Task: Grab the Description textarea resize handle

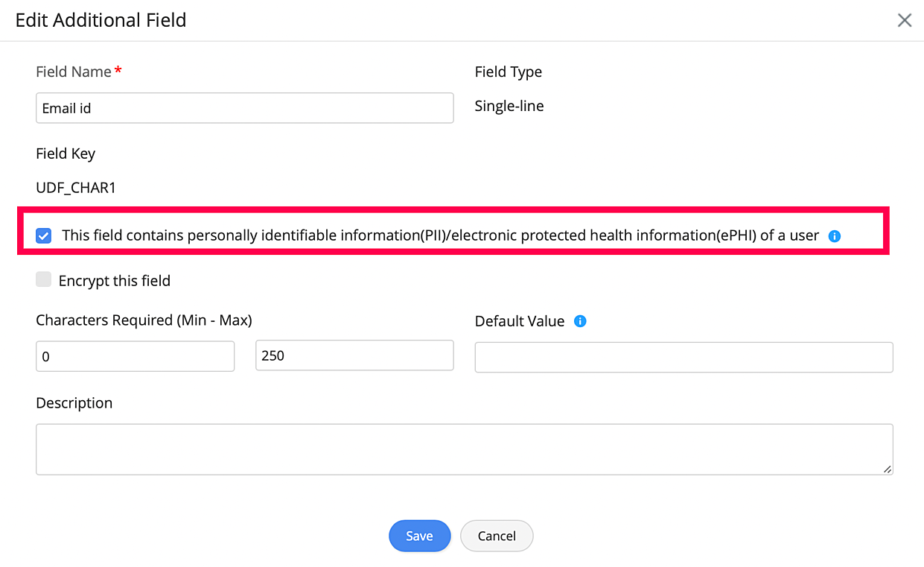Action: pyautogui.click(x=888, y=469)
